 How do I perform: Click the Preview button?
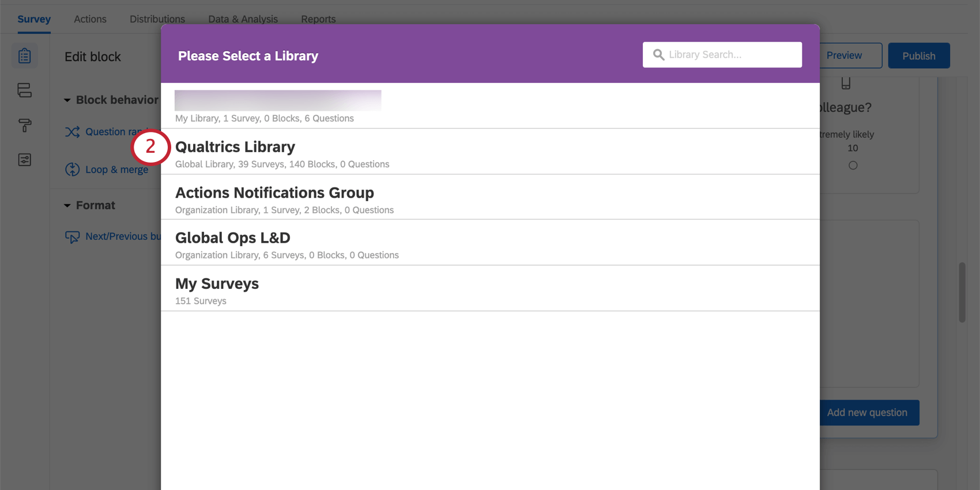851,55
